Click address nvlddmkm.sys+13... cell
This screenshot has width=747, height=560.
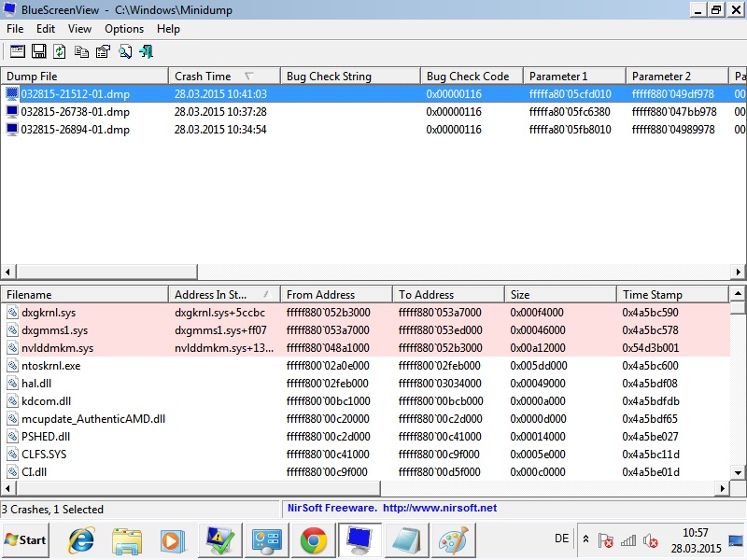(224, 347)
